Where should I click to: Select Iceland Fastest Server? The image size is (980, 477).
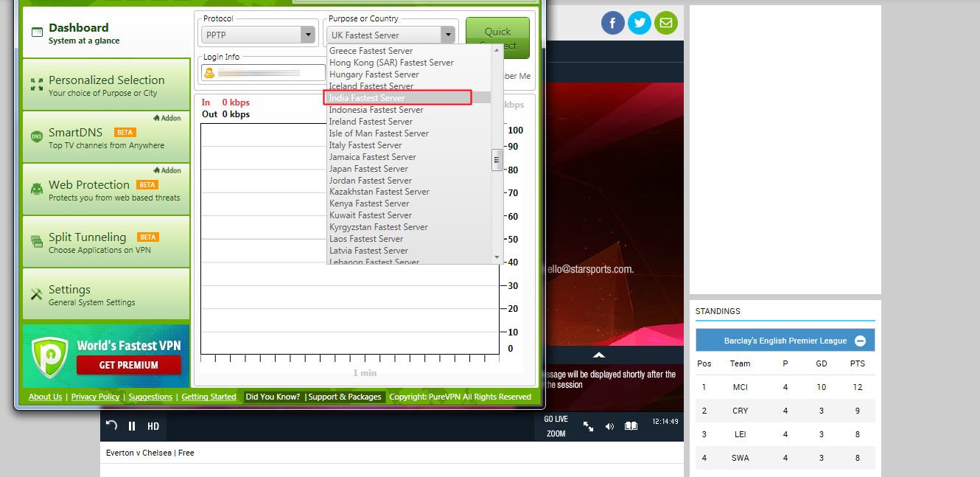coord(409,86)
